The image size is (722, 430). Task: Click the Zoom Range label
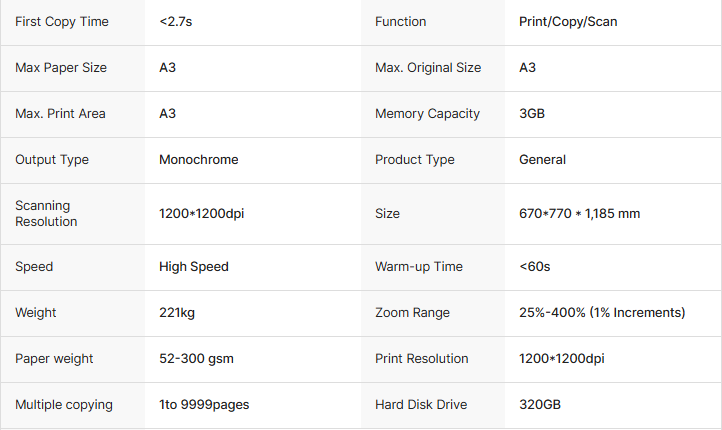412,313
